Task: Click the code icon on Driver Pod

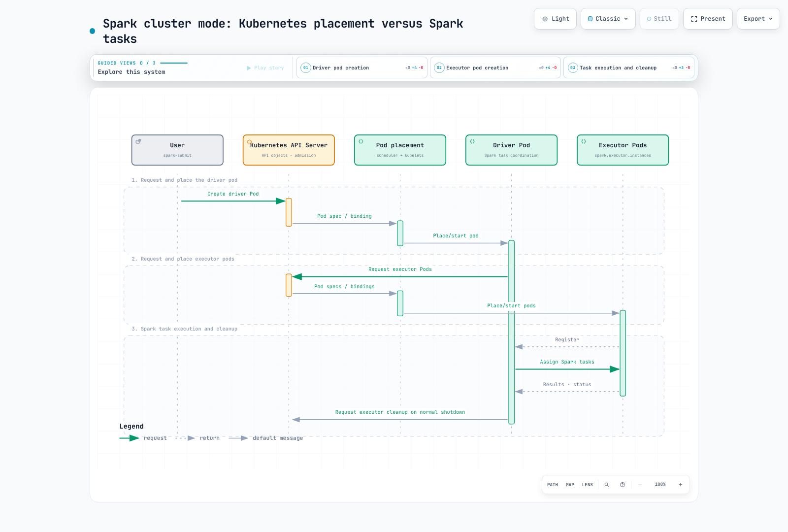Action: [472, 141]
